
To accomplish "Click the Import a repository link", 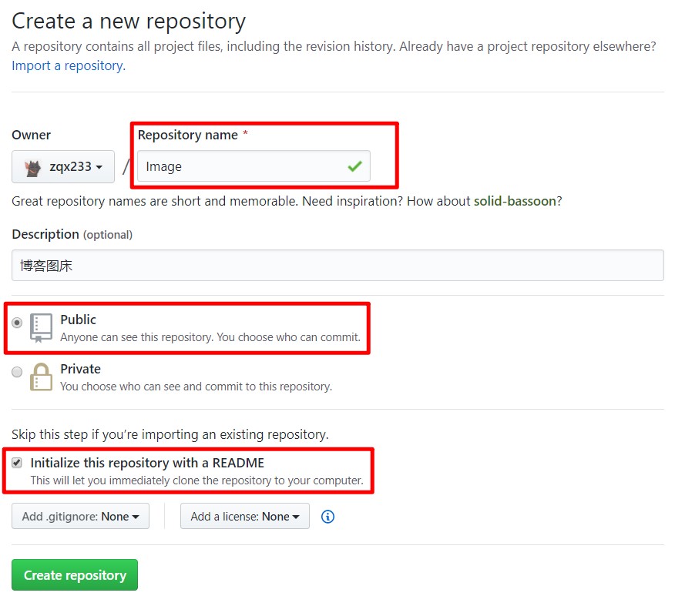I will [x=65, y=66].
